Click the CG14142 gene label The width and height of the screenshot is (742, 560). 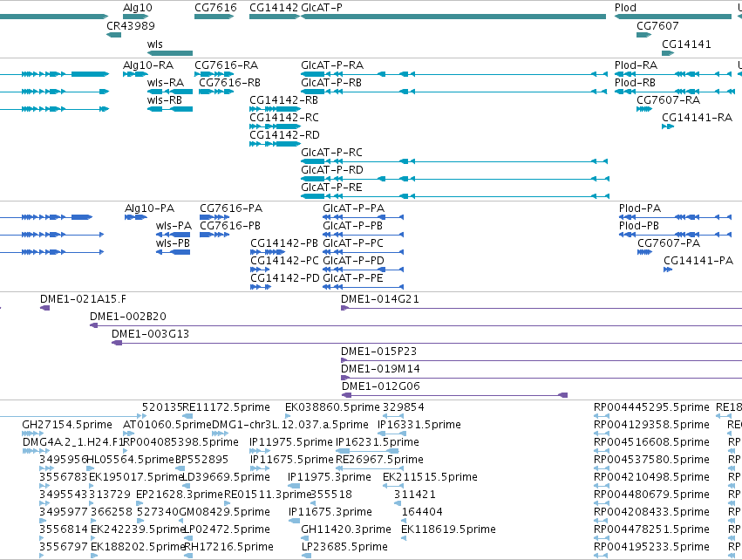274,8
